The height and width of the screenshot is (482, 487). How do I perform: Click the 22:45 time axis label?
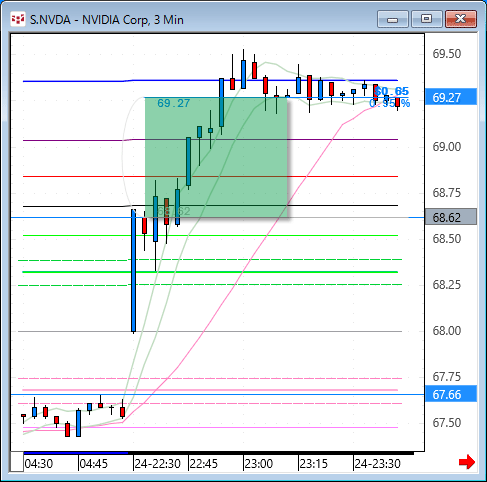204,463
